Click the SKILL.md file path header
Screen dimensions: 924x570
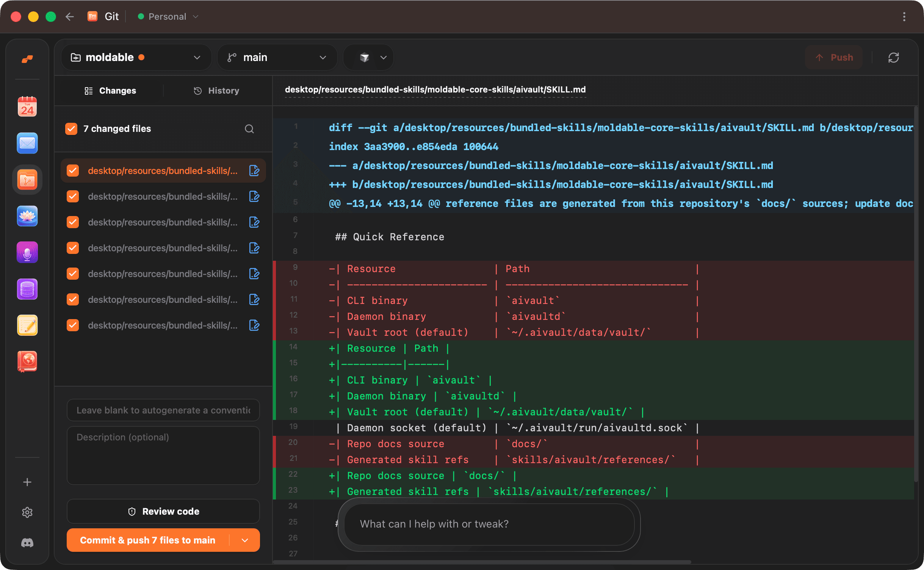[435, 90]
